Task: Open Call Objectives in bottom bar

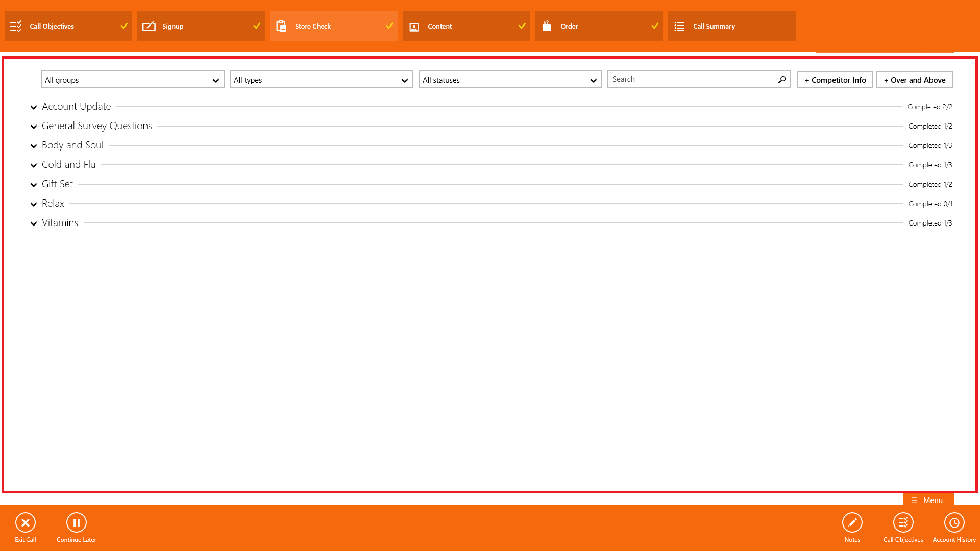Action: 903,522
